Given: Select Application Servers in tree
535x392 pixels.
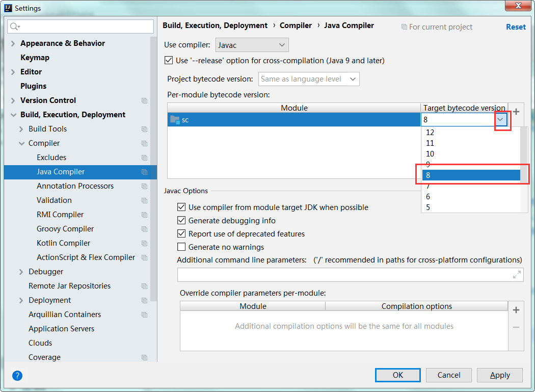Looking at the screenshot, I should pyautogui.click(x=62, y=329).
